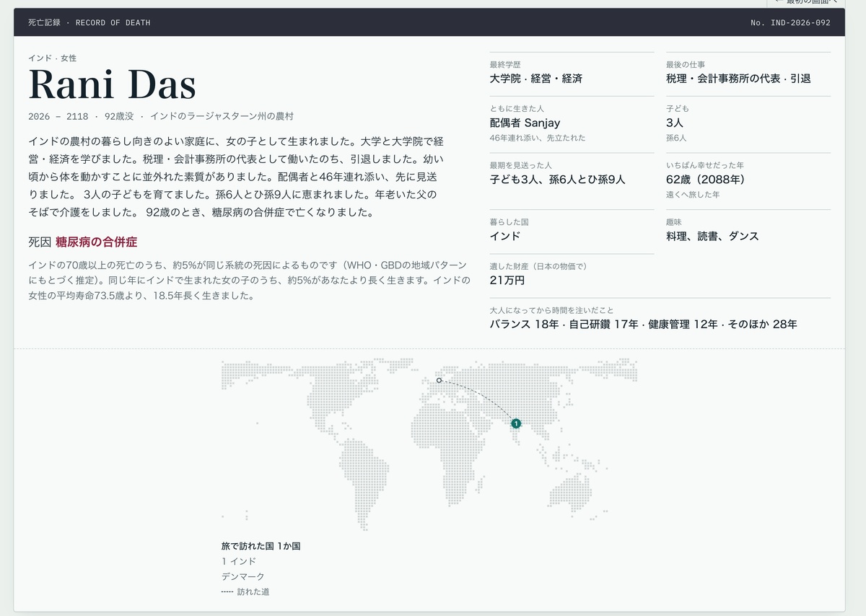Click the education value '大学院 · 経営・経済'

point(535,79)
